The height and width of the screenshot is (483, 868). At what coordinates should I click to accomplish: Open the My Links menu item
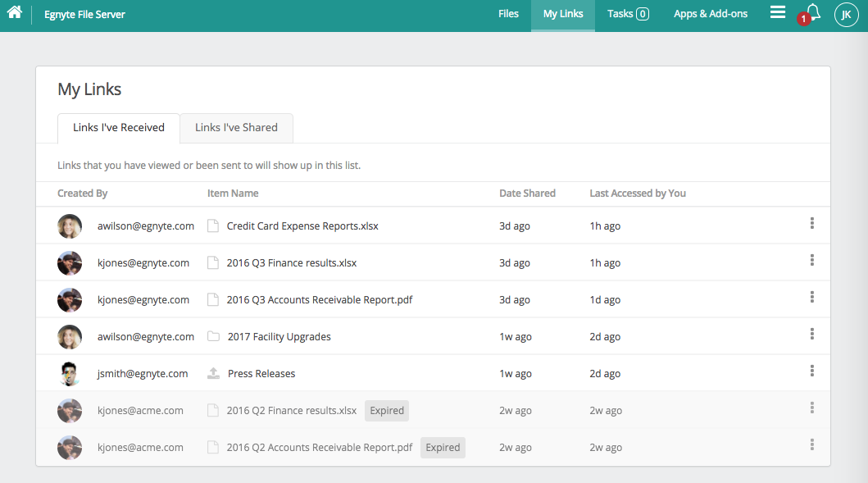point(563,14)
